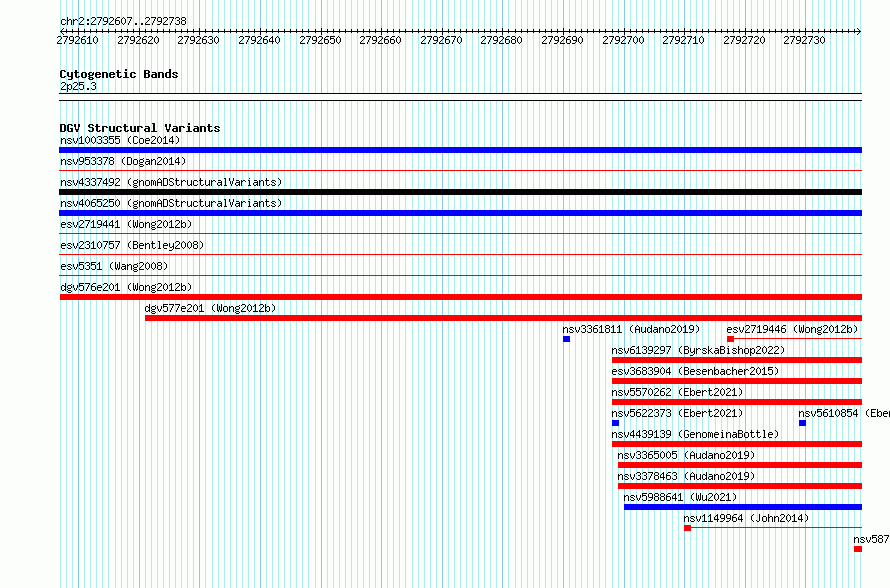Viewport: 890px width, 588px height.
Task: Select the blue bar for nsv1003355
Action: point(460,150)
